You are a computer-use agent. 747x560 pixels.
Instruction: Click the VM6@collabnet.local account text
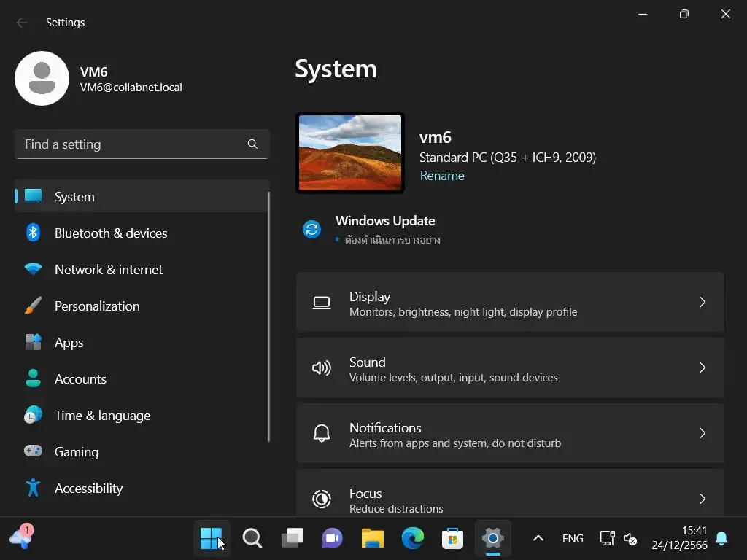pyautogui.click(x=131, y=87)
